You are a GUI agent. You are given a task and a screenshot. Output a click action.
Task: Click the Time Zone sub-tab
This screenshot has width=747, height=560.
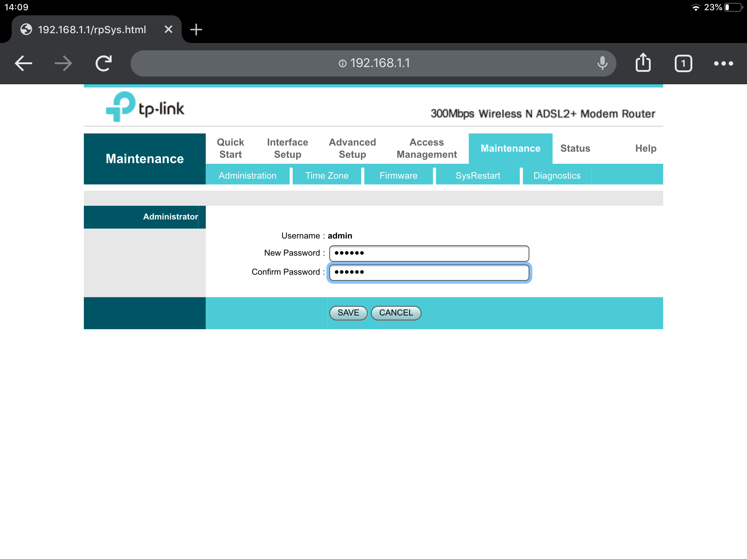point(327,175)
